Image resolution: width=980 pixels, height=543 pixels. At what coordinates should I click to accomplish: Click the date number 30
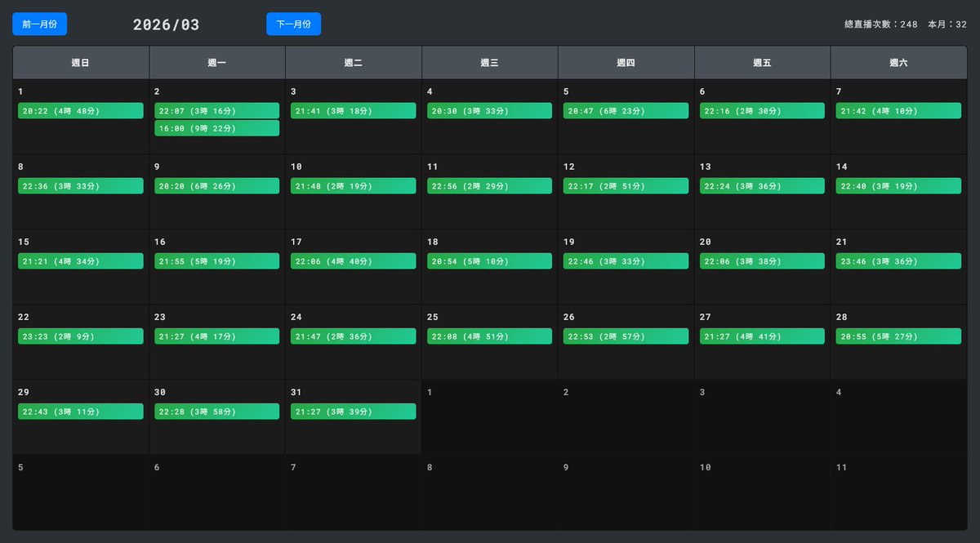160,392
